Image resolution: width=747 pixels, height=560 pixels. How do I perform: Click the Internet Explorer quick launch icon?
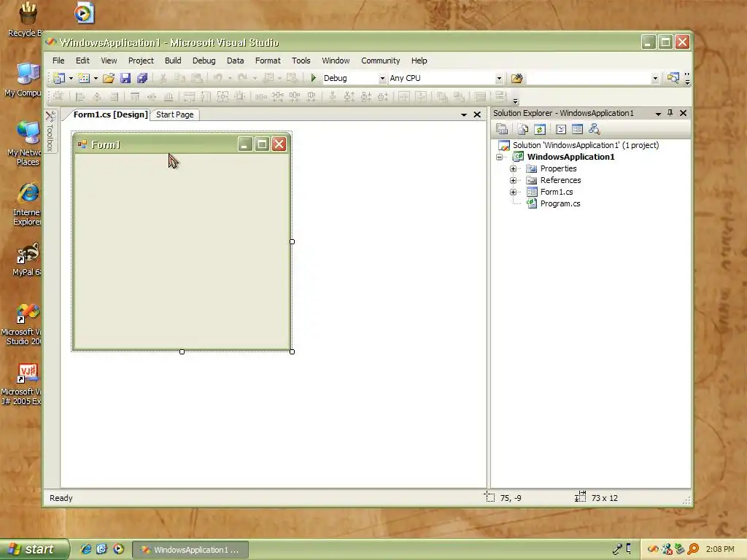tap(86, 549)
